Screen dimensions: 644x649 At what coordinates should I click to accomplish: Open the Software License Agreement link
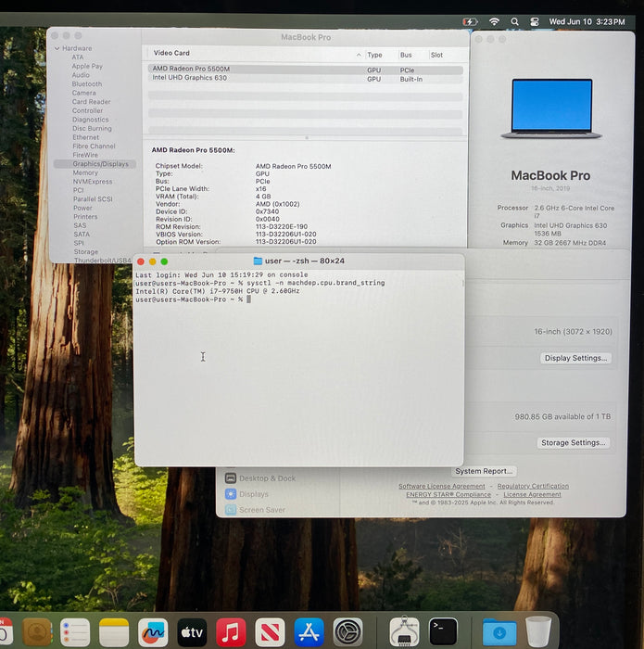pos(442,486)
